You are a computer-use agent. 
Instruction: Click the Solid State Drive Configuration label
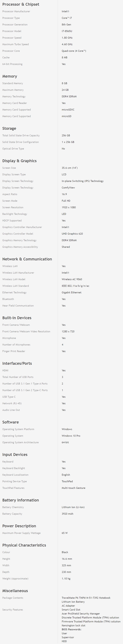click(21, 142)
